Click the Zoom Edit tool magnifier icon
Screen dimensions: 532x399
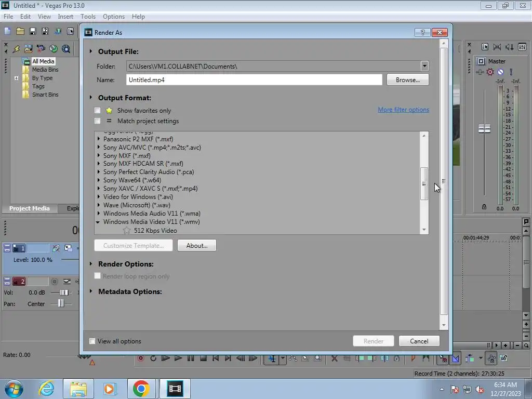coord(317,358)
